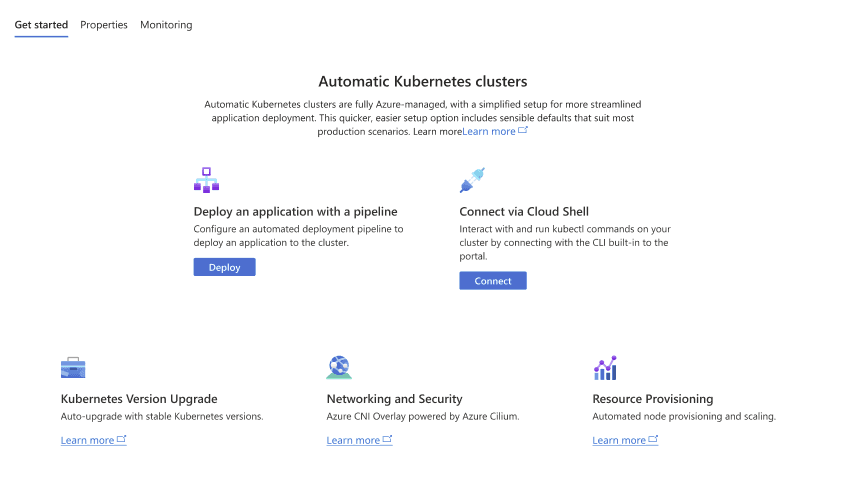This screenshot has width=854, height=489.
Task: Click external link icon under Networking and Security
Action: pos(388,439)
